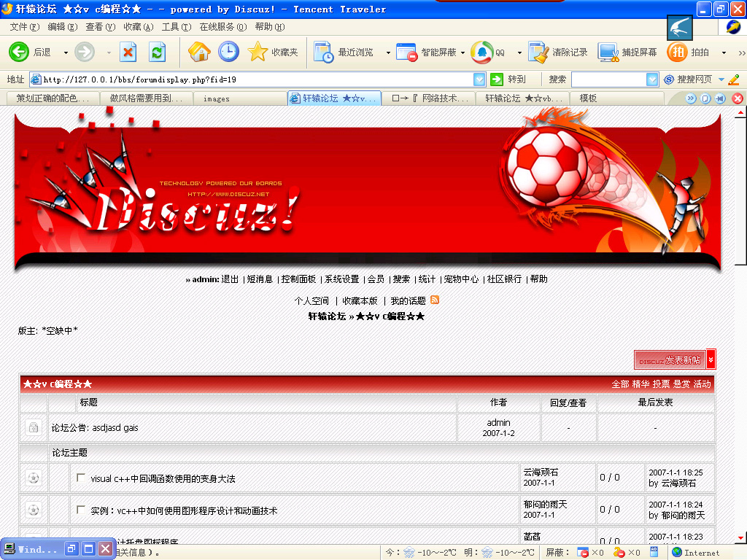
Task: Open 最近浏览 recent browsing button
Action: pos(344,52)
